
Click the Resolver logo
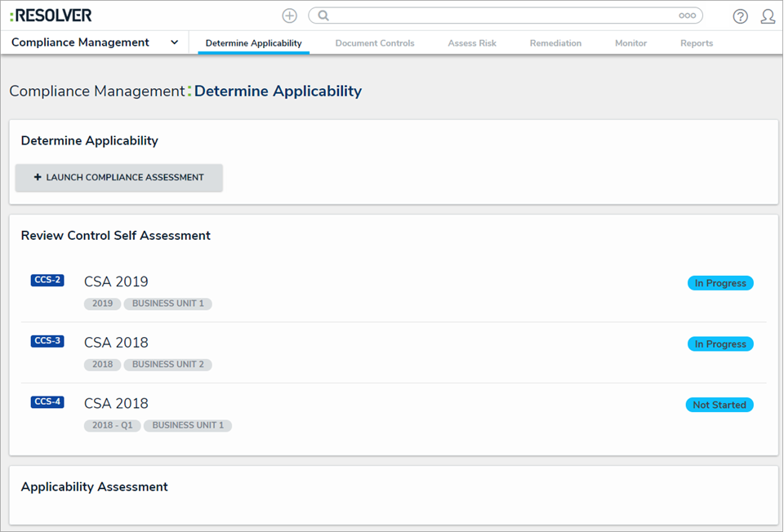click(51, 16)
